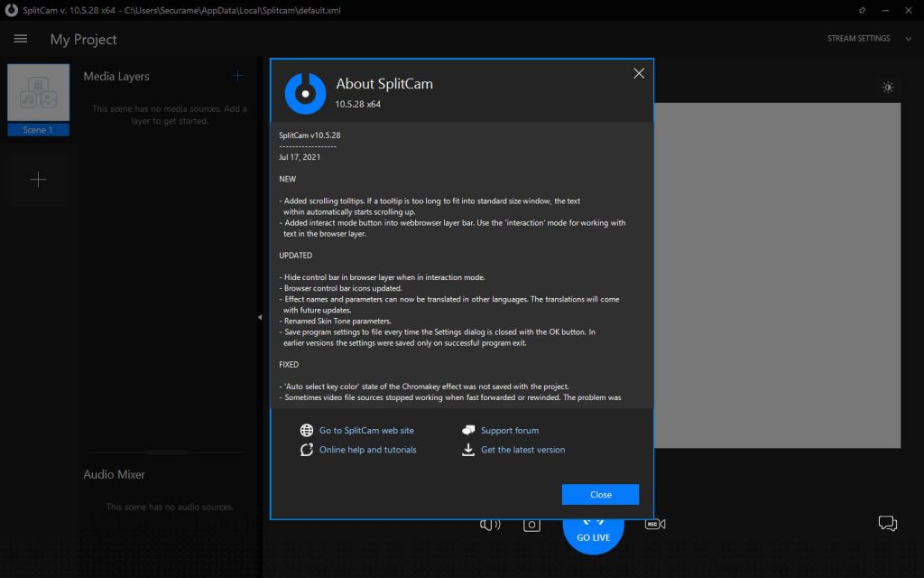Click the pin icon in the title bar
924x578 pixels.
pos(862,10)
